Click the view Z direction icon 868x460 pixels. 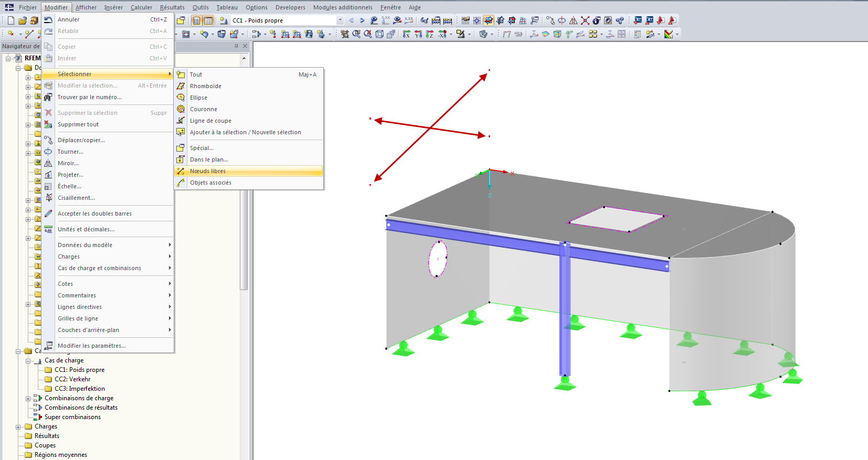coord(430,34)
